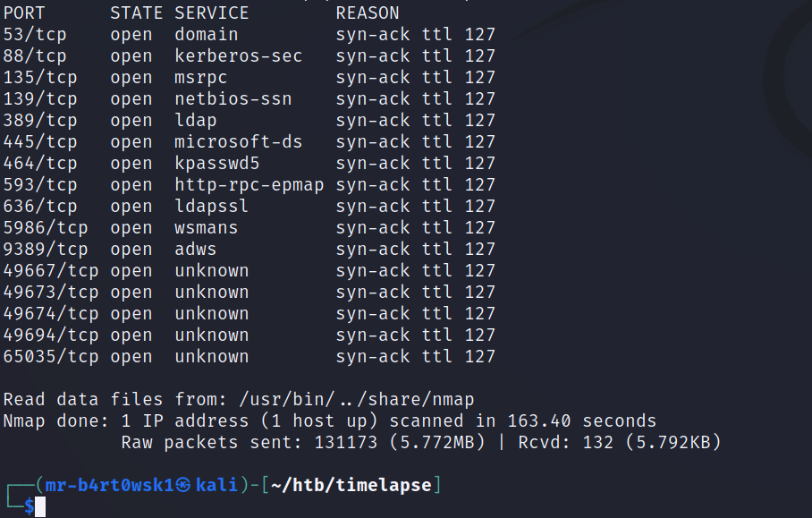Image resolution: width=812 pixels, height=518 pixels.
Task: Click the dollar sign prompt symbol
Action: pos(29,506)
